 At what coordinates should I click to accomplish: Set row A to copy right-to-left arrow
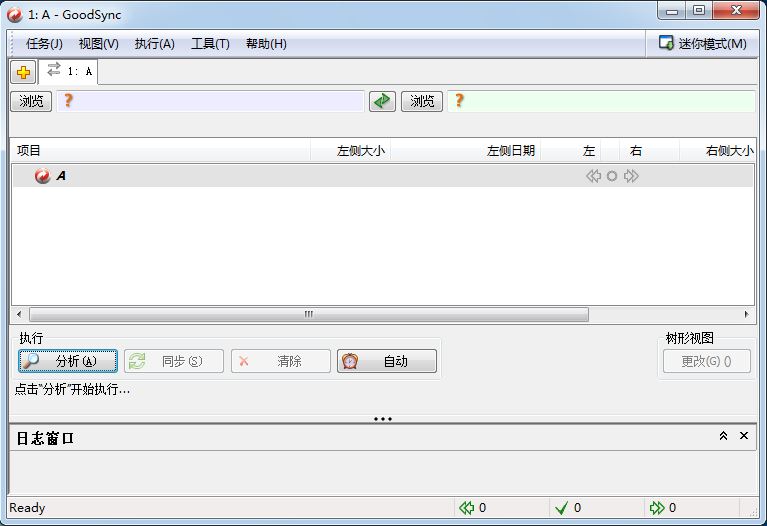point(593,176)
